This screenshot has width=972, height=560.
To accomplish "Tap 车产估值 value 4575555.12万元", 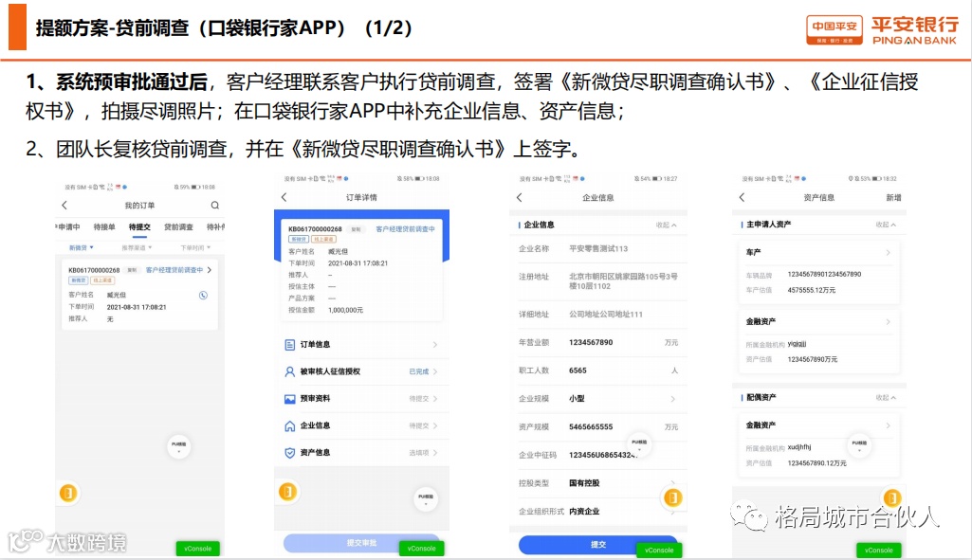I will 812,291.
